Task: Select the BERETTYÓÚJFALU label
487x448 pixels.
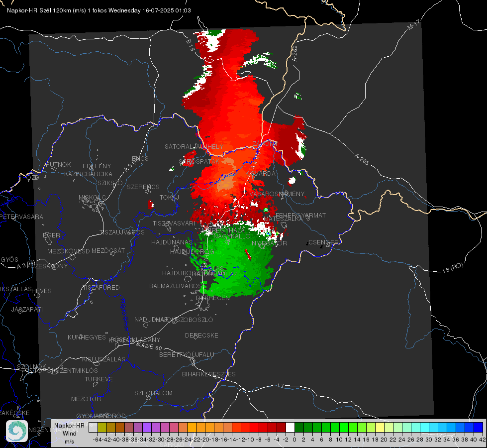Action: 187,355
